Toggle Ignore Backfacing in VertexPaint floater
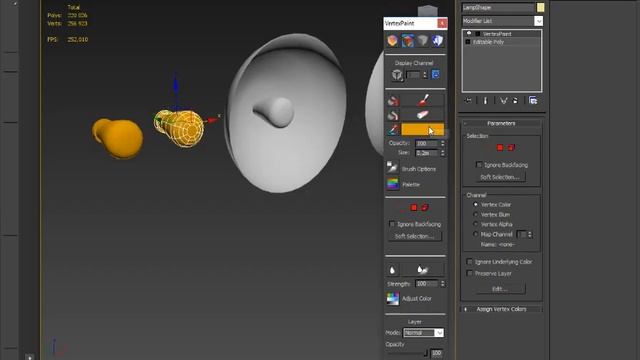This screenshot has width=640, height=360. (x=392, y=224)
